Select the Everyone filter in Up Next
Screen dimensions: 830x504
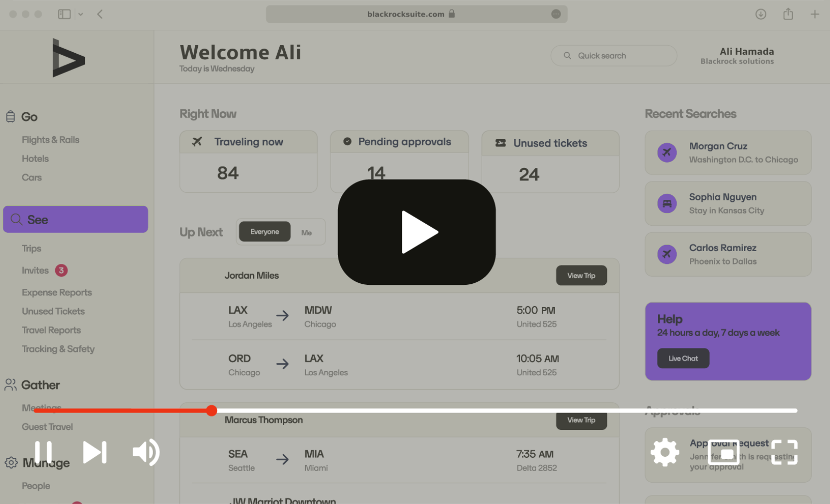[x=264, y=232]
